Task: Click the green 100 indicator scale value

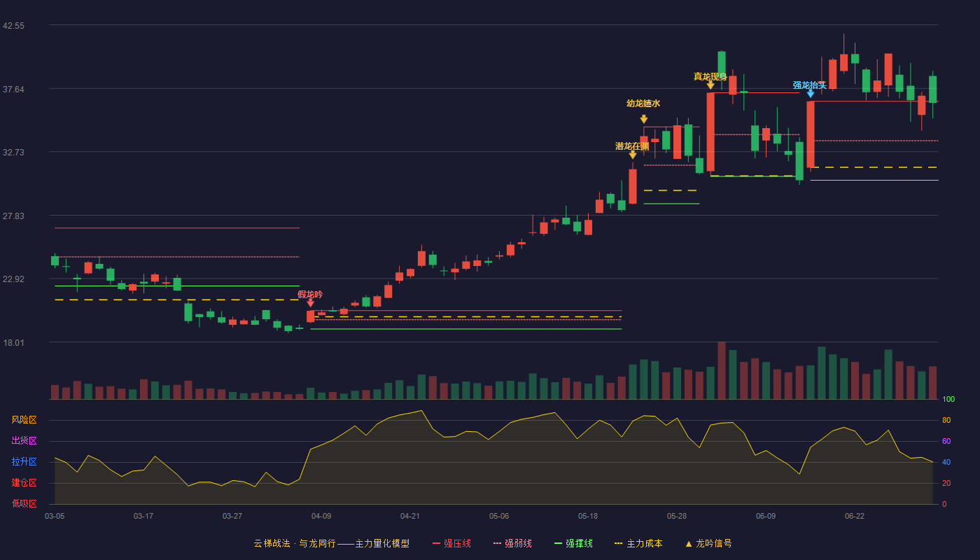Action: point(948,400)
